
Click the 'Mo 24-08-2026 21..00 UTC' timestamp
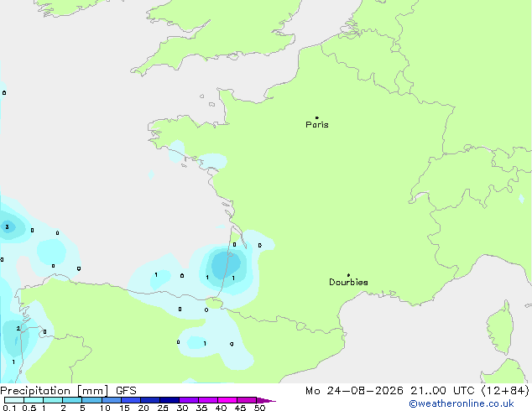(391, 391)
